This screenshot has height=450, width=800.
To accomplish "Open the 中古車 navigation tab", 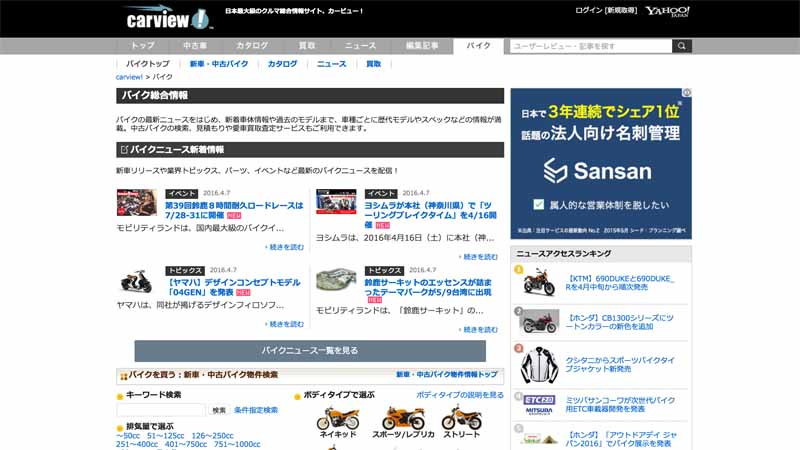I will [195, 45].
